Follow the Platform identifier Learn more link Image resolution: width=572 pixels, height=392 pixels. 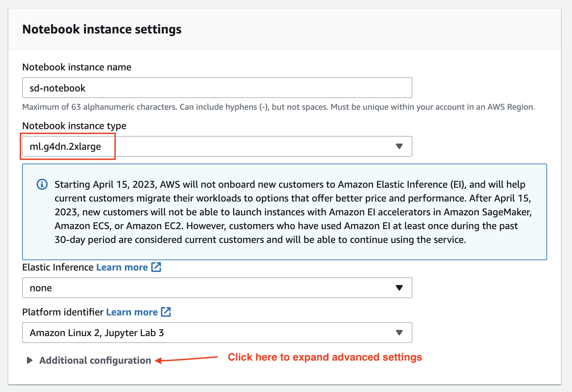(132, 312)
